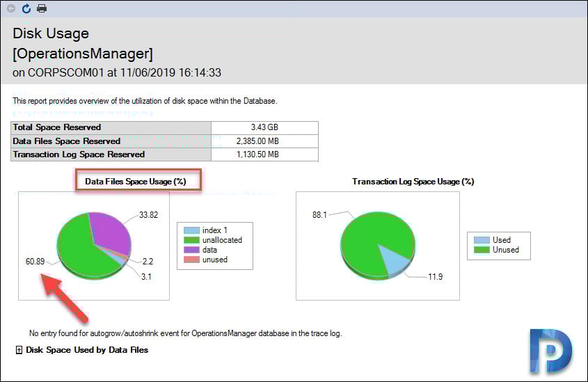Viewport: 588px width, 382px height.
Task: Click the Data Files Space Usage (%) title
Action: click(x=136, y=182)
